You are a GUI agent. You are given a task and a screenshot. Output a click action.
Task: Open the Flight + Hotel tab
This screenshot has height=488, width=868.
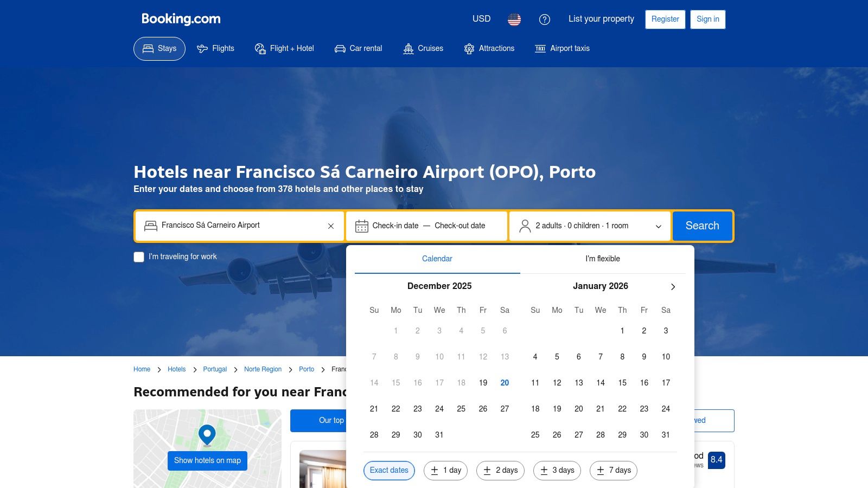click(284, 49)
